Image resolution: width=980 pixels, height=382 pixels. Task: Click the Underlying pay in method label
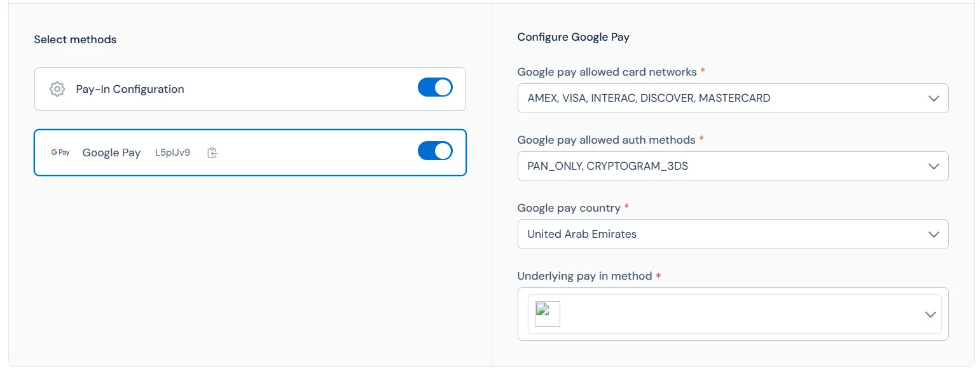(584, 276)
